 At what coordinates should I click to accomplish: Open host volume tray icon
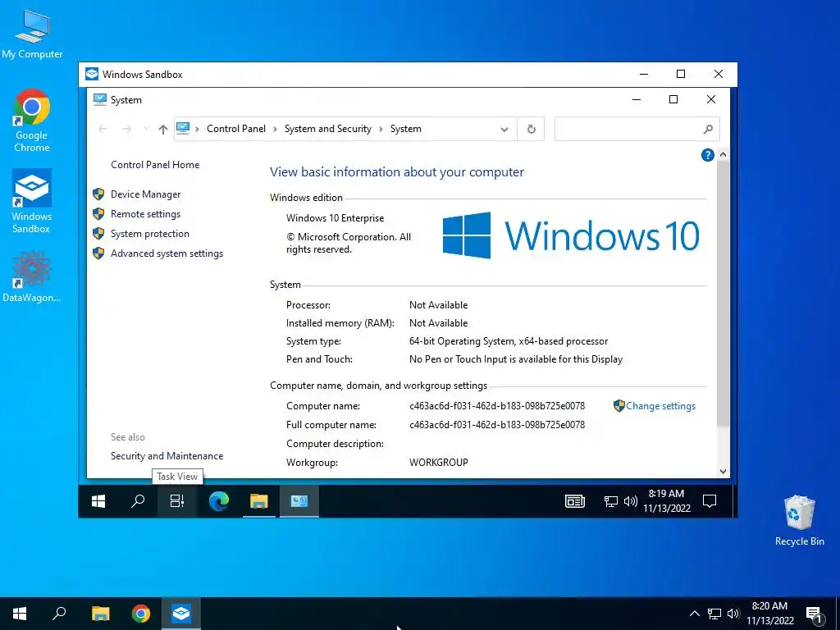(733, 614)
